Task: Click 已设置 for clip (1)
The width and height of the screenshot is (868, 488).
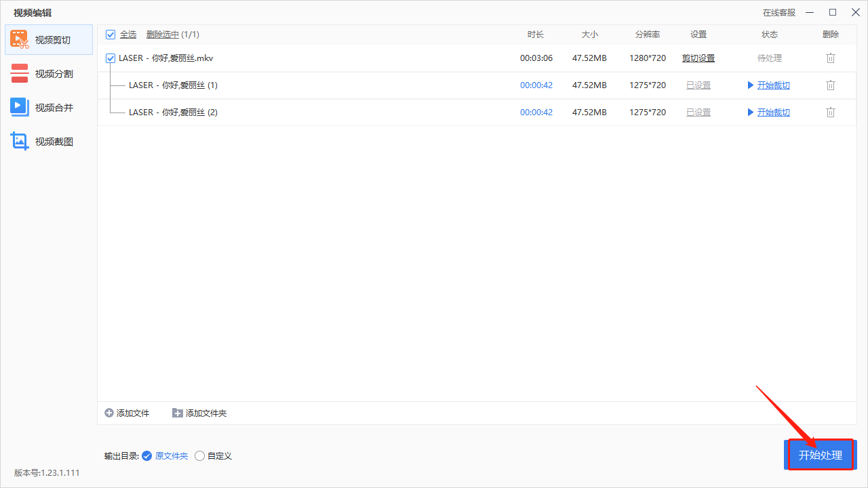Action: click(x=698, y=85)
